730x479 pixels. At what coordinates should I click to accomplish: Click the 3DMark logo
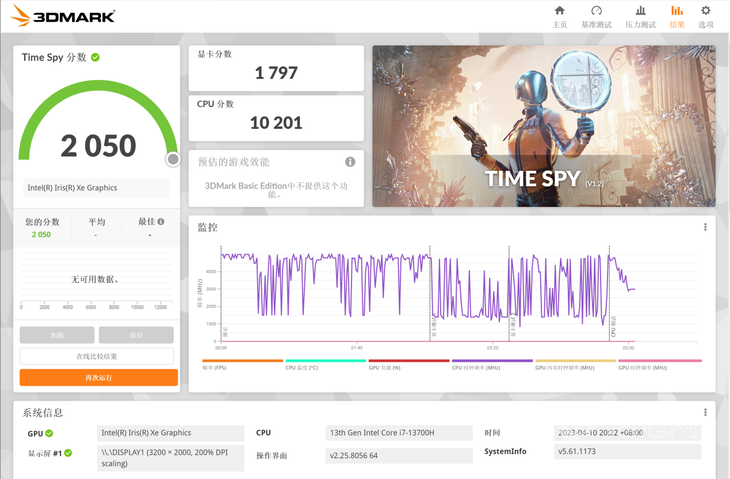(62, 16)
